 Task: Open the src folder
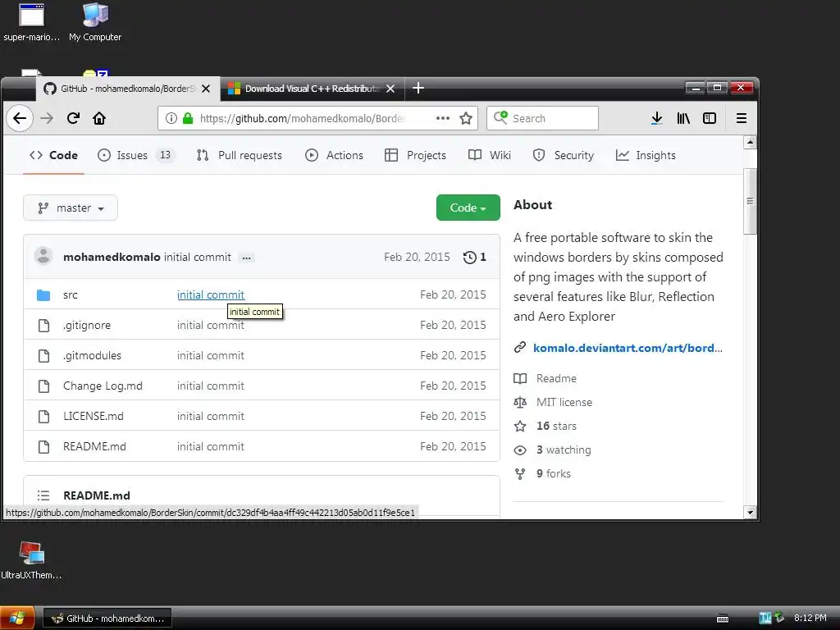[71, 294]
